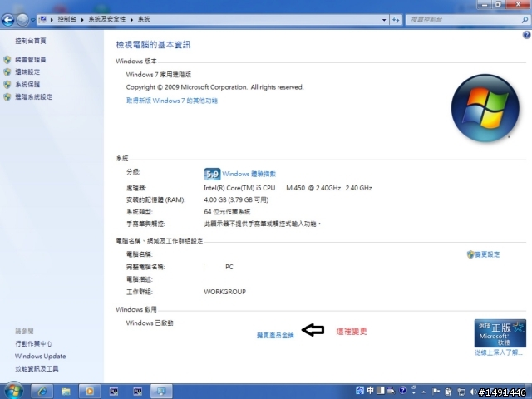Click 變更設定 next to computer name
Image resolution: width=532 pixels, height=399 pixels.
point(487,254)
